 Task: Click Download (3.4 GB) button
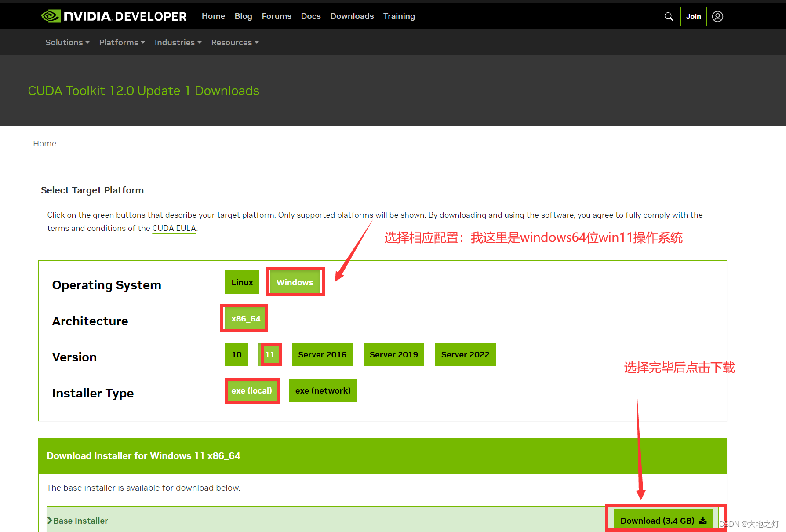(663, 521)
